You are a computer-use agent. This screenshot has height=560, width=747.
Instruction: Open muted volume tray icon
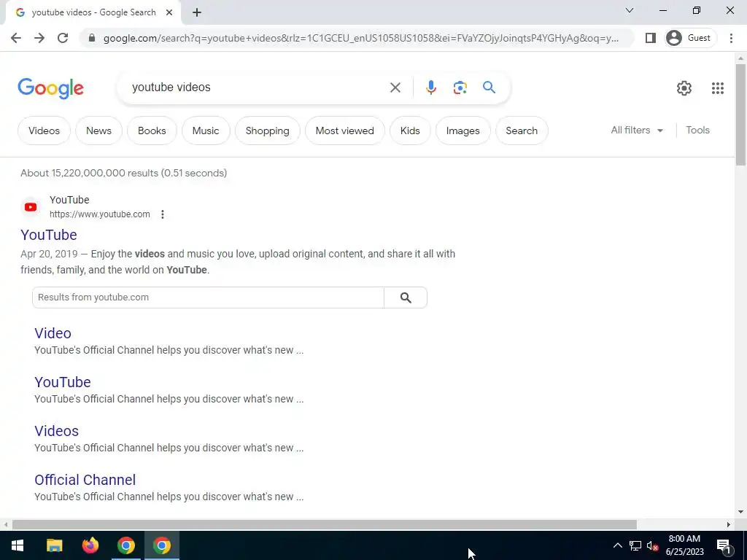click(652, 545)
